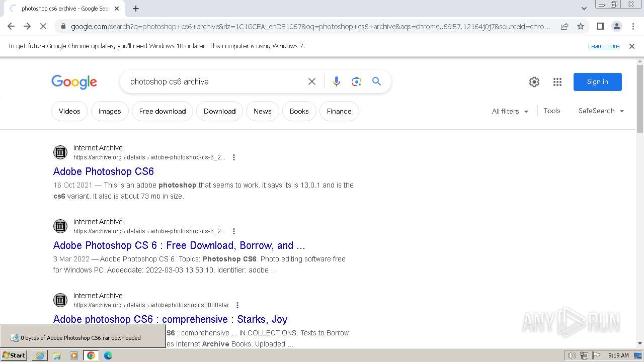
Task: Open the Windows Start menu
Action: 14,355
